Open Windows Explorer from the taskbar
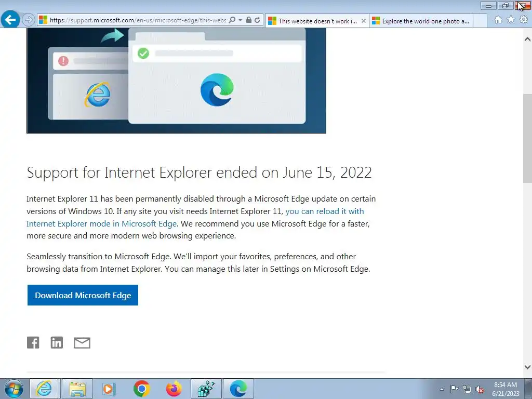Image resolution: width=532 pixels, height=399 pixels. tap(77, 389)
